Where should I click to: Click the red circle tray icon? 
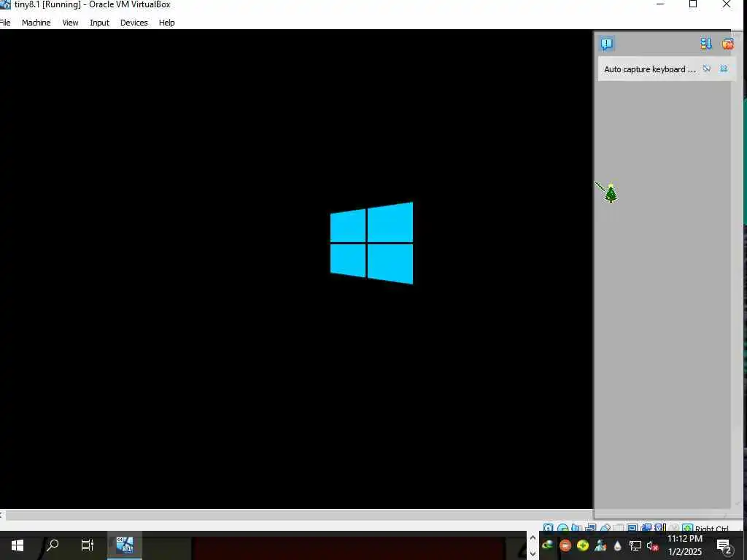(x=565, y=545)
